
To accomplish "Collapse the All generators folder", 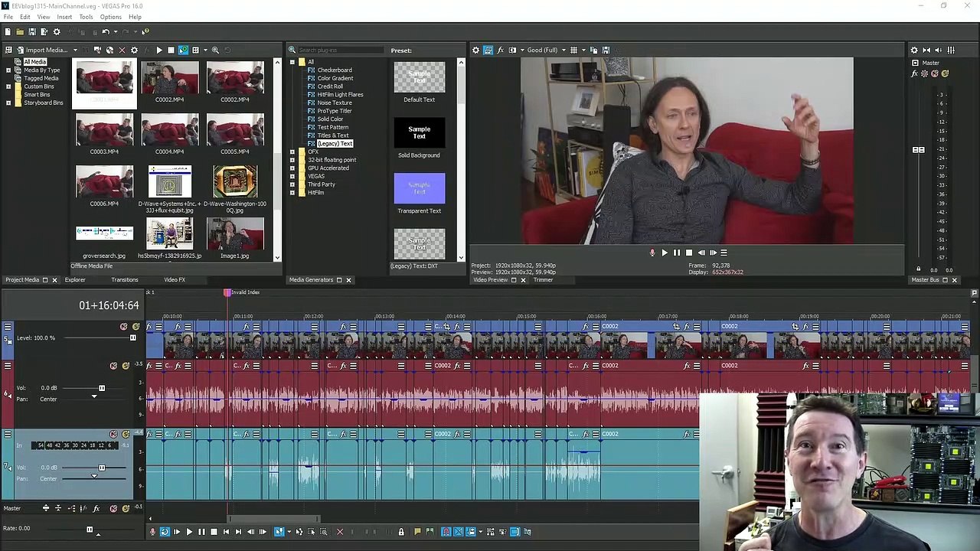I will pos(292,62).
